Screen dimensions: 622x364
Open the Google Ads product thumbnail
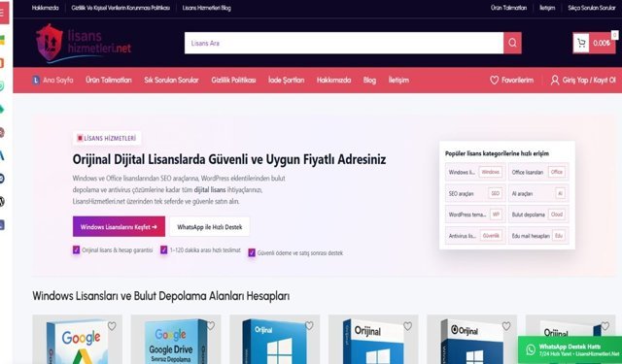coord(78,341)
